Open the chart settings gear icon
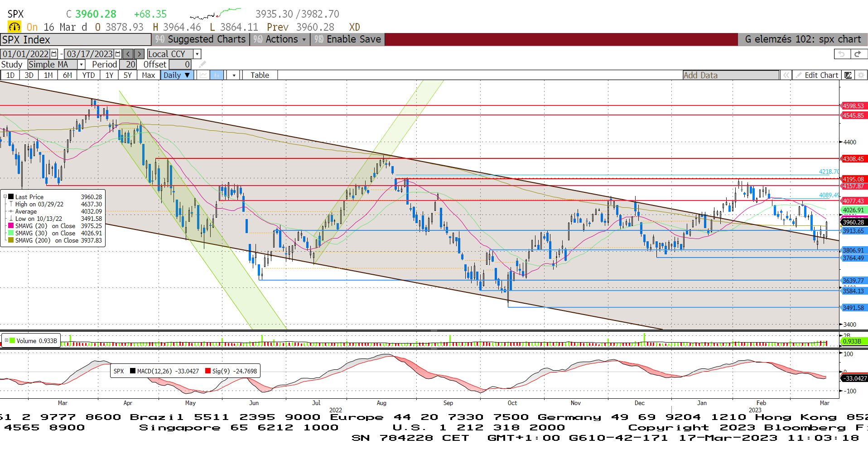 pos(861,75)
